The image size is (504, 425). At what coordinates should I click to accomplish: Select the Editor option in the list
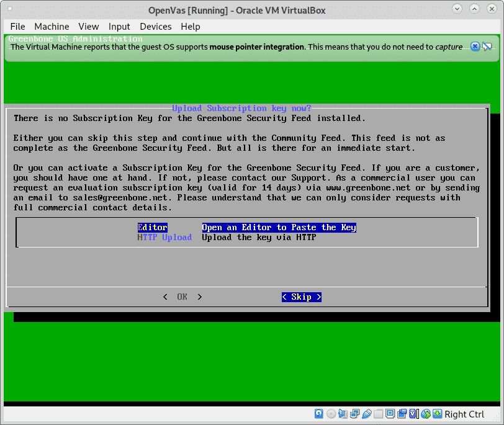[x=152, y=228]
